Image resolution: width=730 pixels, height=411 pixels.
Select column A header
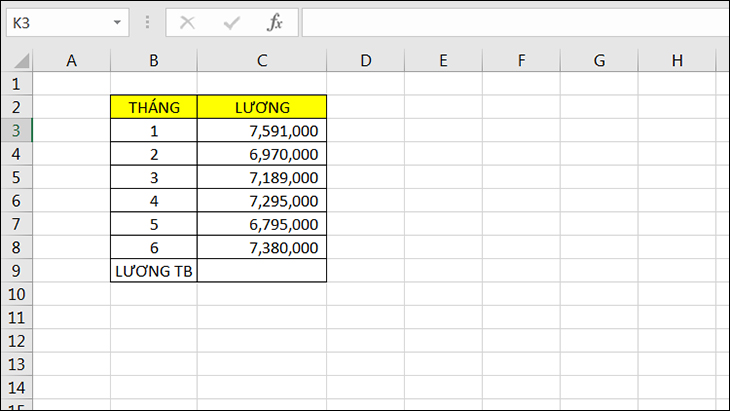[71, 61]
